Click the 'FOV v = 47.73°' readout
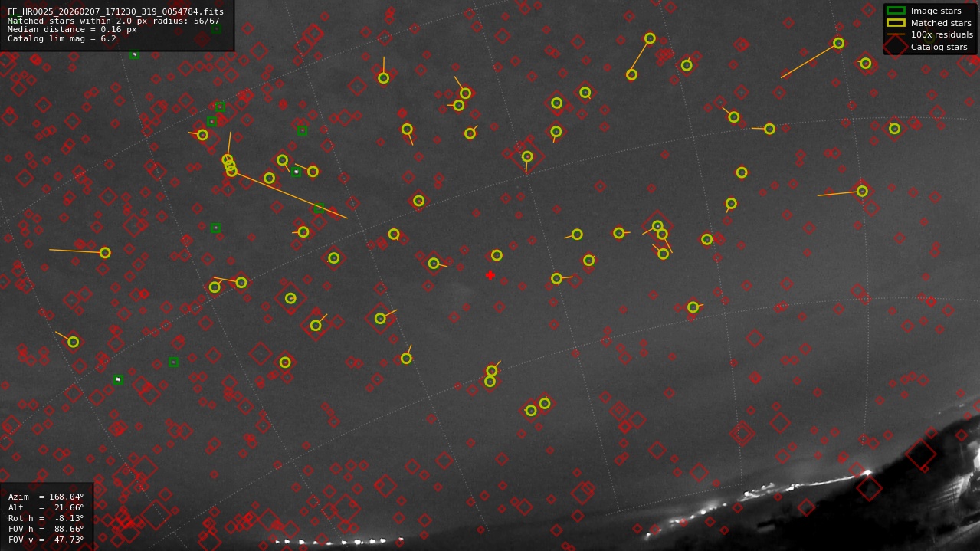 point(46,540)
